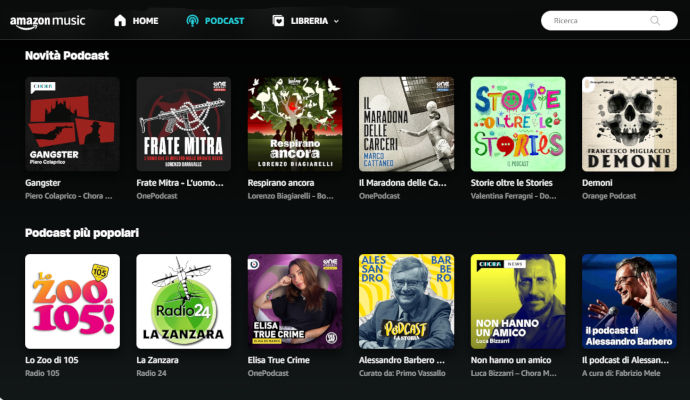This screenshot has height=400, width=690.
Task: Click the Orange Podcast subtitle
Action: (x=609, y=196)
